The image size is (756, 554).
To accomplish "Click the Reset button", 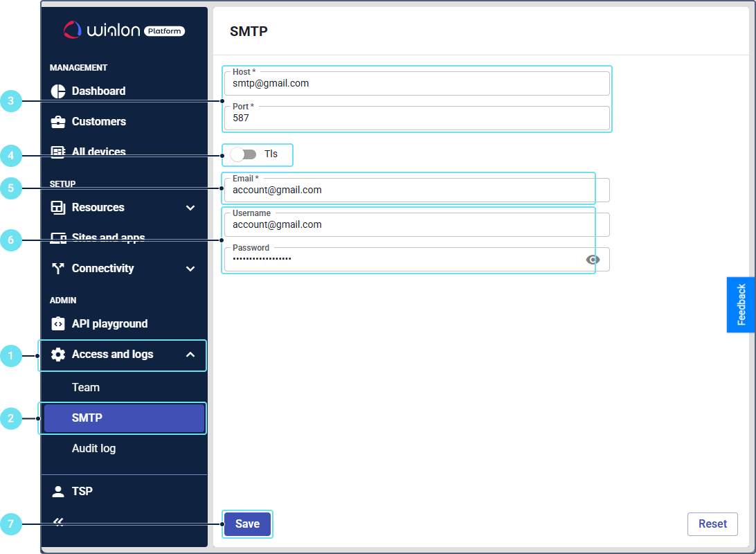I will [x=712, y=524].
